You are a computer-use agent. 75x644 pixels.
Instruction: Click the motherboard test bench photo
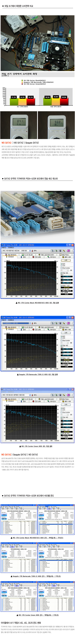37,43
